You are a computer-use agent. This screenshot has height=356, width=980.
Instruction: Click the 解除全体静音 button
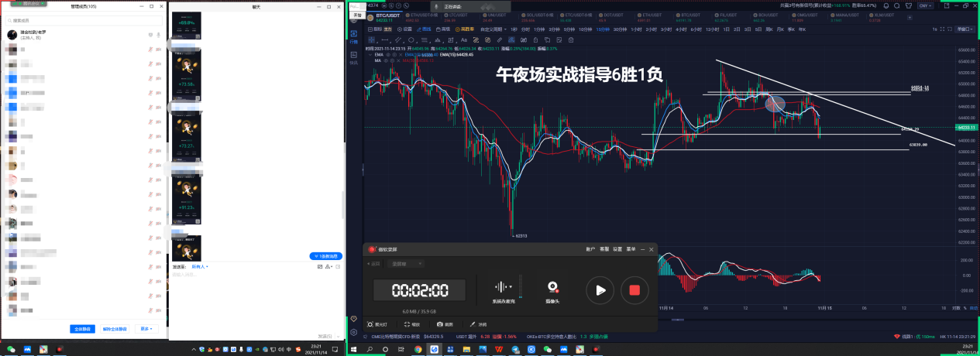[x=115, y=329]
